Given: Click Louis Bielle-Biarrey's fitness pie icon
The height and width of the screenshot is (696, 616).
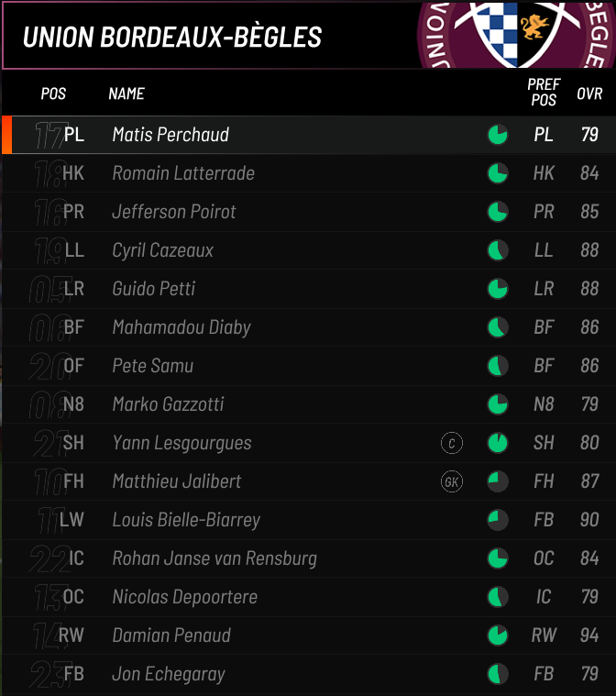Looking at the screenshot, I should 498,521.
